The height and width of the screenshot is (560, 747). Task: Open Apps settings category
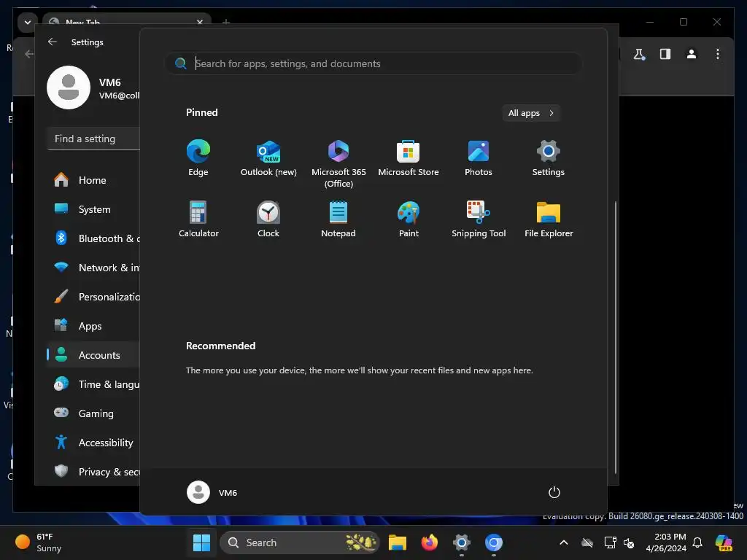point(93,326)
